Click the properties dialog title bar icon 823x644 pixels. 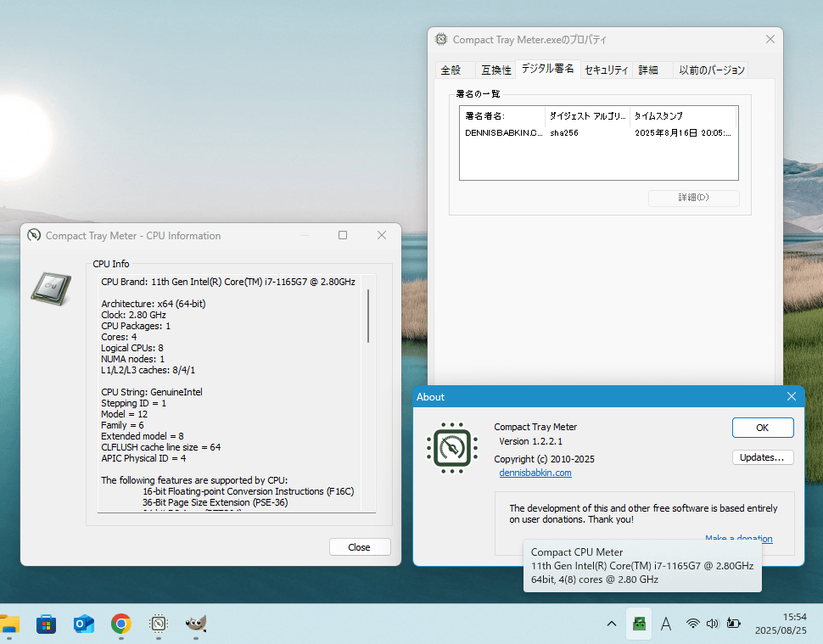pos(441,39)
